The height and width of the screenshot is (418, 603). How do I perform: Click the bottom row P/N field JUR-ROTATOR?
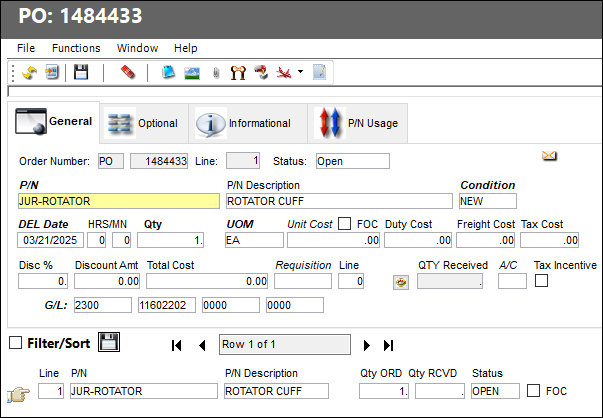tap(144, 391)
